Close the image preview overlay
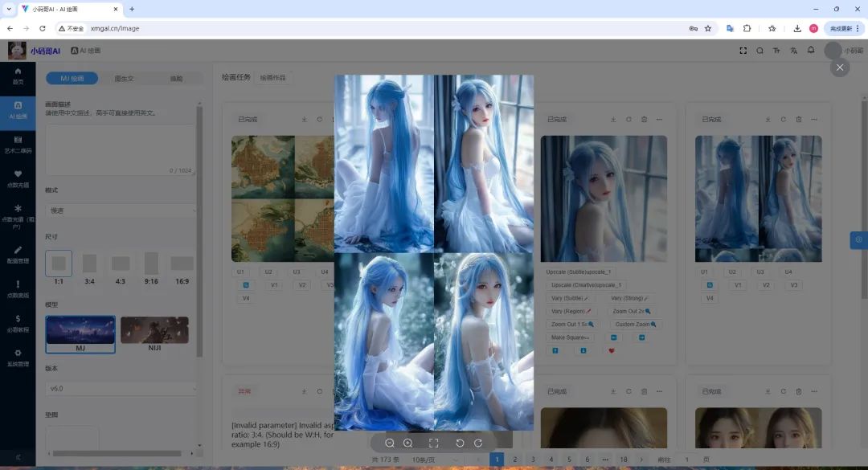The height and width of the screenshot is (470, 868). tap(840, 67)
